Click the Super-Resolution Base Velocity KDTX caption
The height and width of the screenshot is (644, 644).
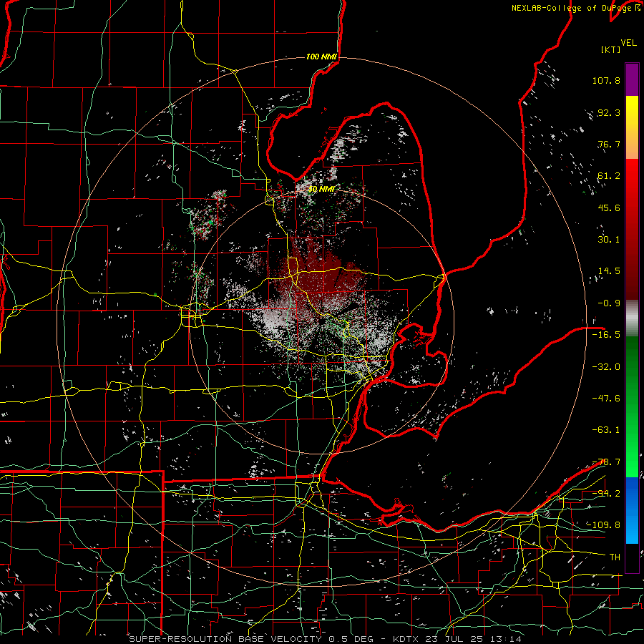click(326, 639)
